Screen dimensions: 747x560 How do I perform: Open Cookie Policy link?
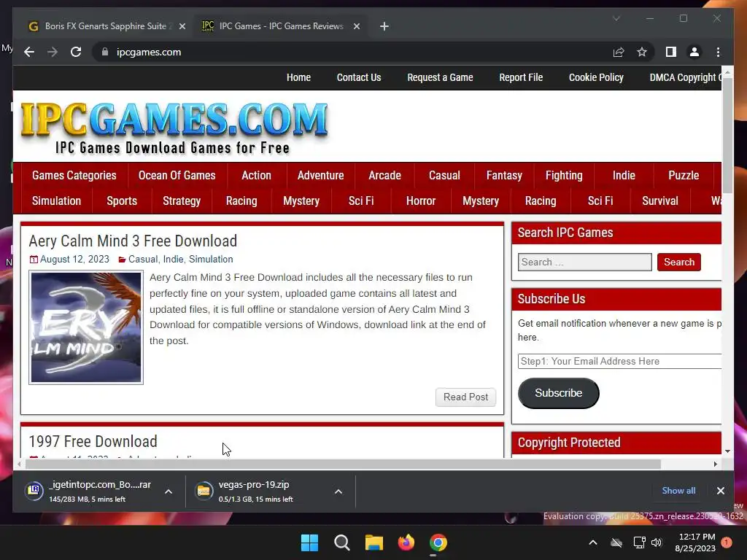click(x=596, y=77)
